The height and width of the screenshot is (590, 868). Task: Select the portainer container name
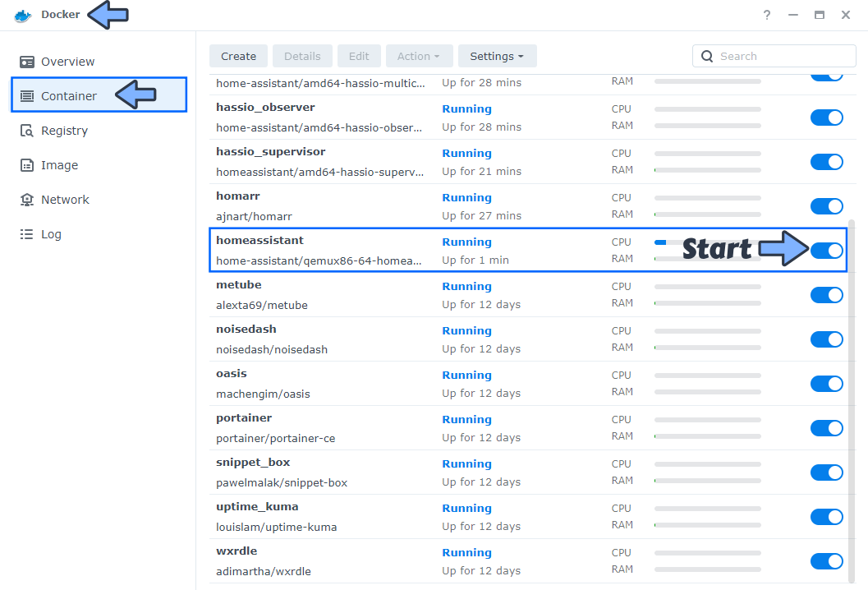244,417
